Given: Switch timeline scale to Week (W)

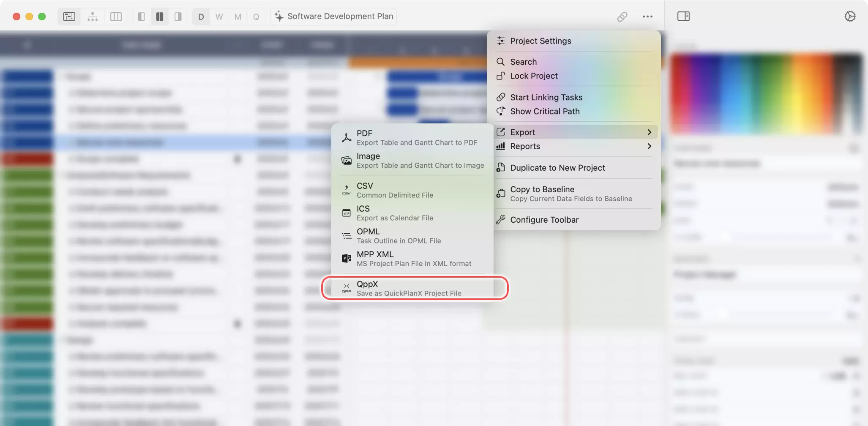Looking at the screenshot, I should [x=219, y=16].
